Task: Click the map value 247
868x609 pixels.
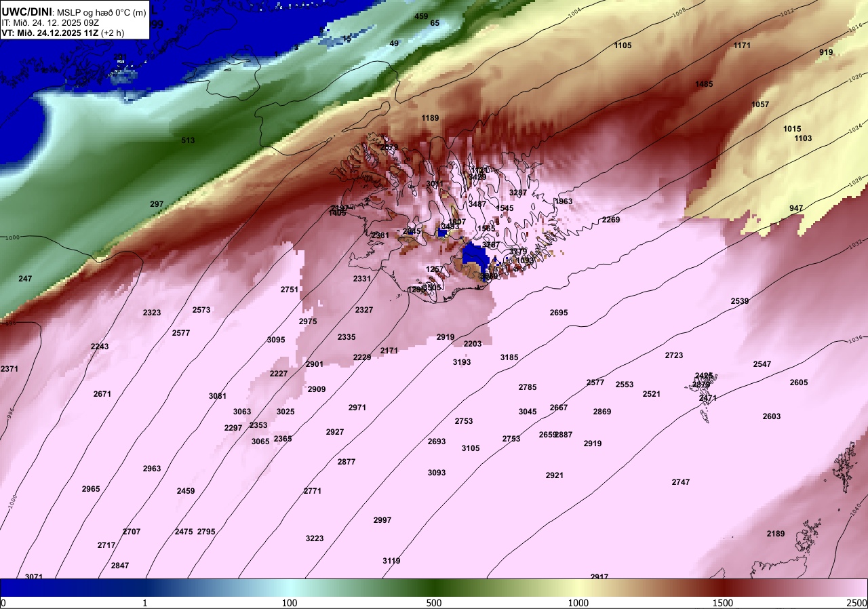Action: [x=25, y=279]
